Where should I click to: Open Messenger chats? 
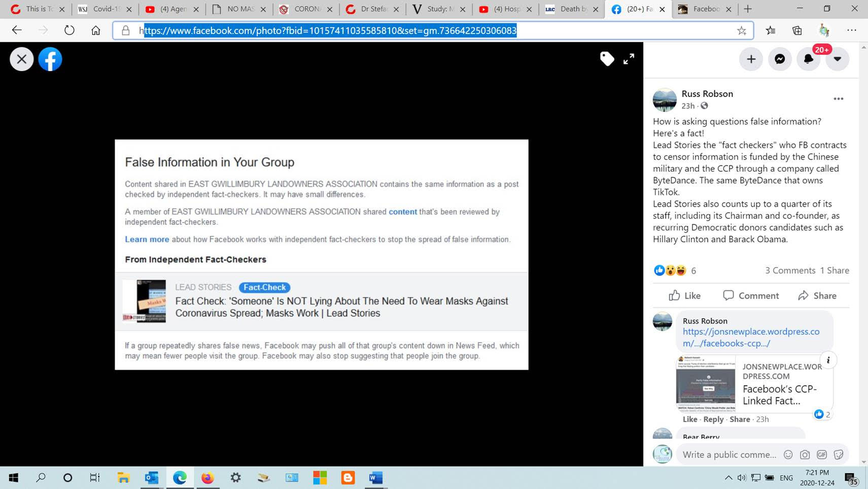(780, 59)
